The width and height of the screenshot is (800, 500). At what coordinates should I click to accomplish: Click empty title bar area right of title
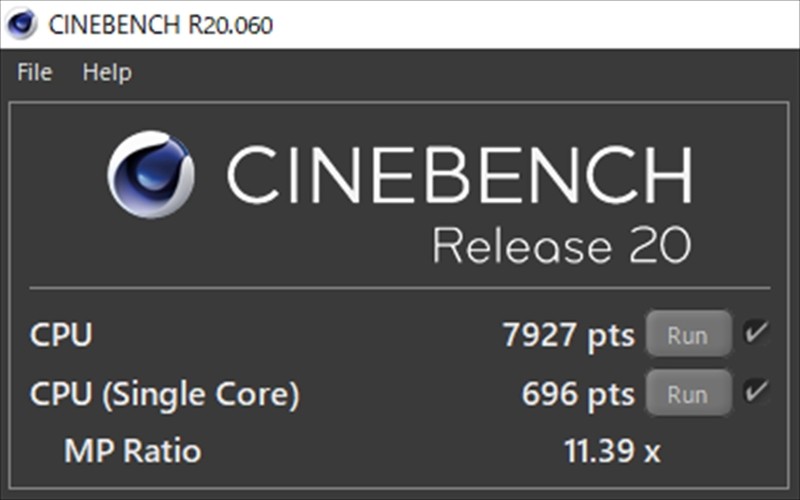click(536, 24)
